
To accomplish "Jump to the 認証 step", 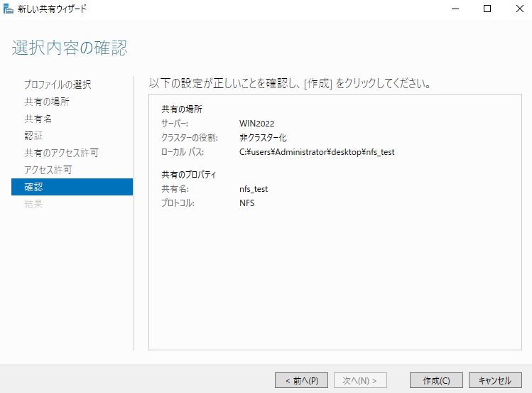I will (33, 136).
